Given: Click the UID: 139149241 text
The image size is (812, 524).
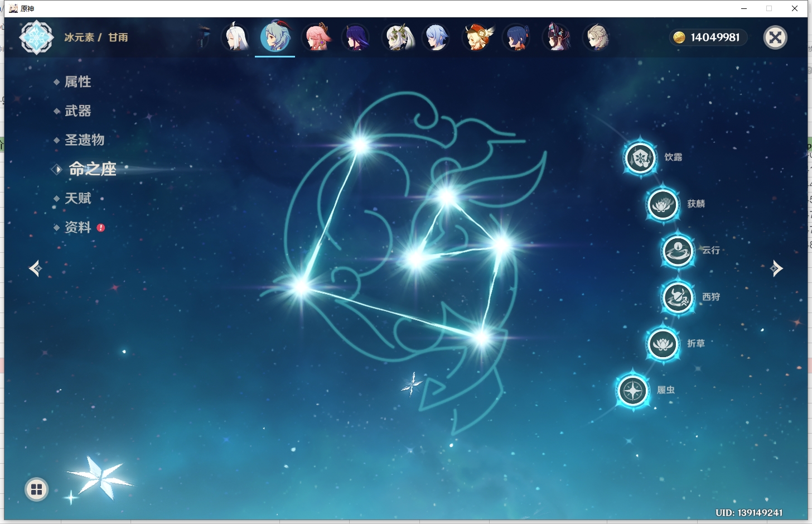Looking at the screenshot, I should pyautogui.click(x=749, y=513).
